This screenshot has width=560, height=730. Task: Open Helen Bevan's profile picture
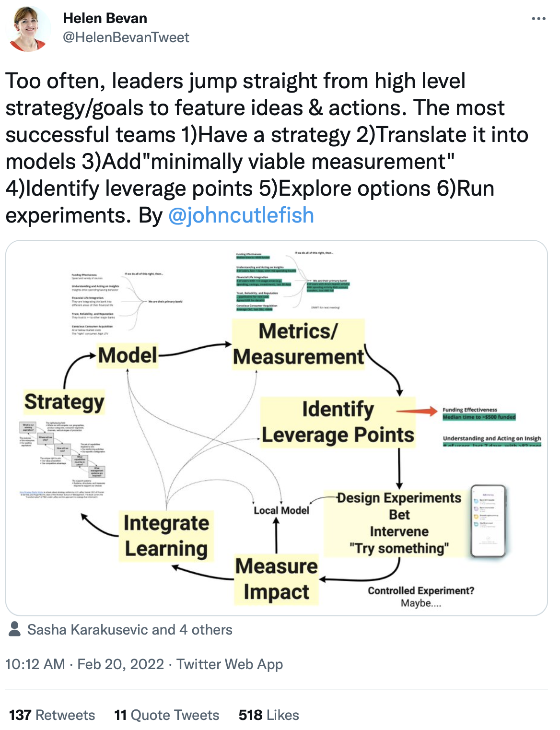(28, 29)
